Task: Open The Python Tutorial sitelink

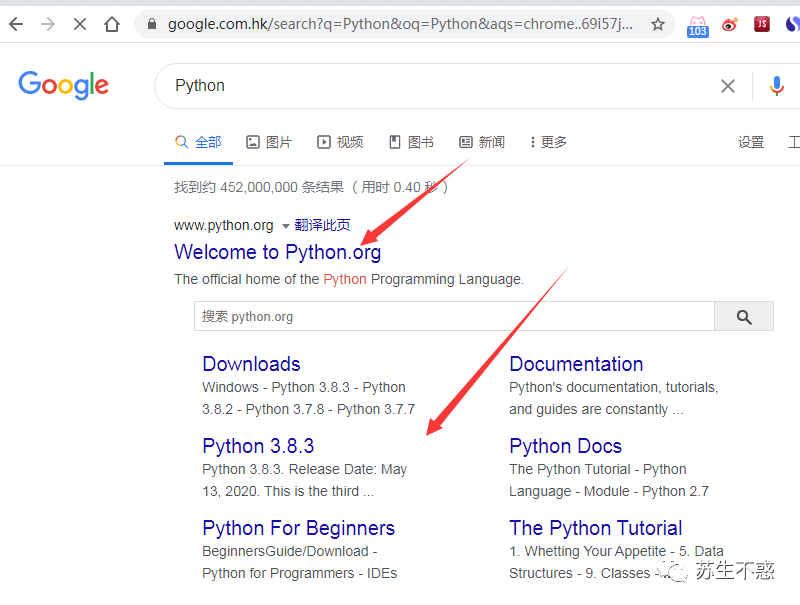Action: 595,528
